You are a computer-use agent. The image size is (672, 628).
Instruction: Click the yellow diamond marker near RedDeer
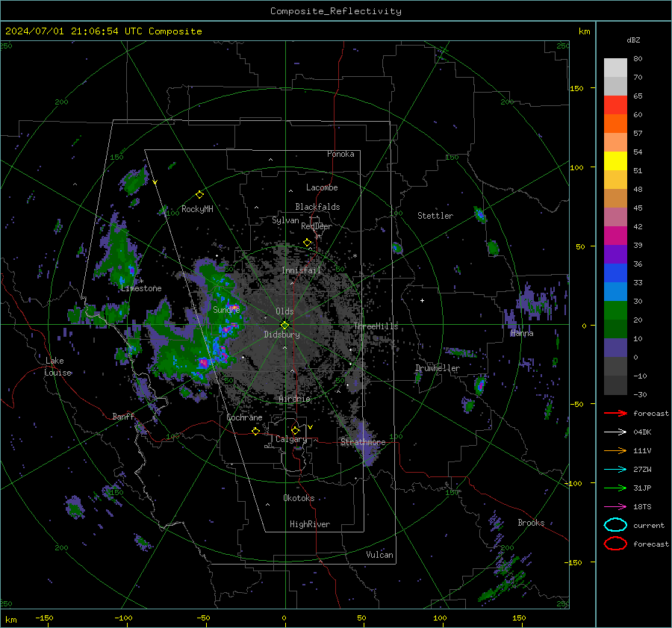click(307, 243)
